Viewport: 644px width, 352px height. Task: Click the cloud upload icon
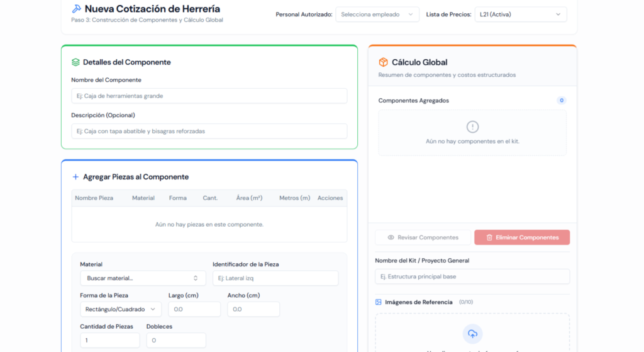click(x=473, y=334)
